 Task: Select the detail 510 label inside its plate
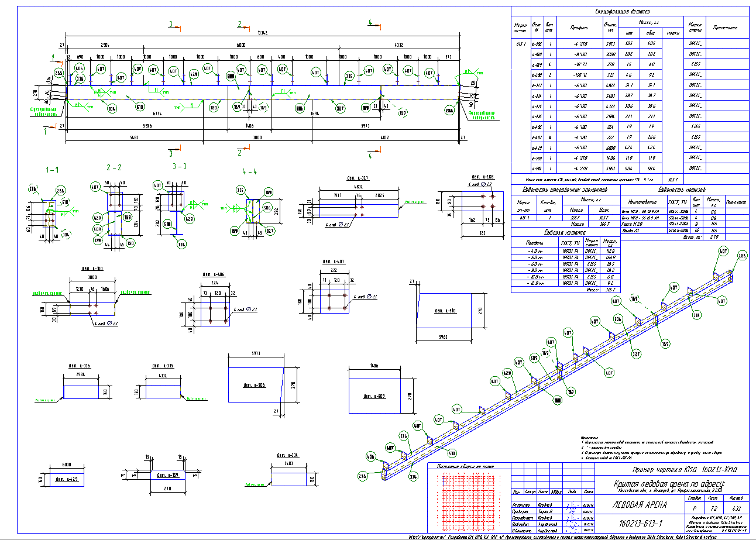(446, 311)
